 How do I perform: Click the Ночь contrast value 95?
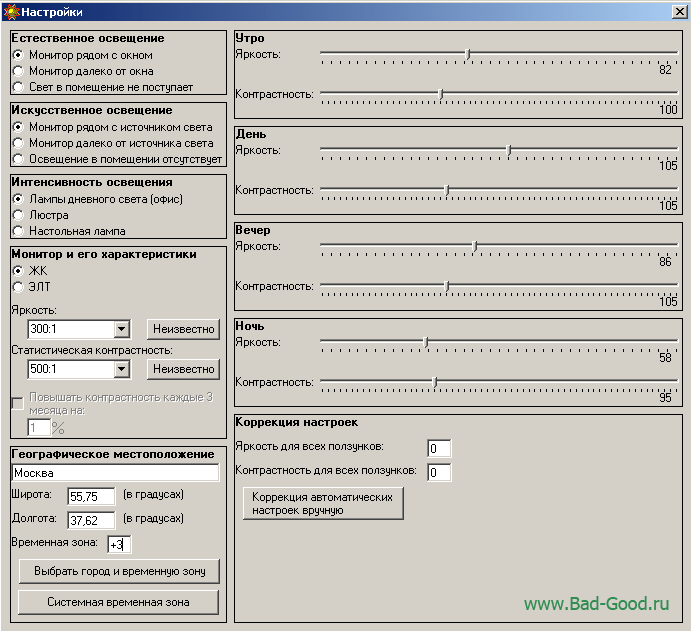(x=665, y=397)
